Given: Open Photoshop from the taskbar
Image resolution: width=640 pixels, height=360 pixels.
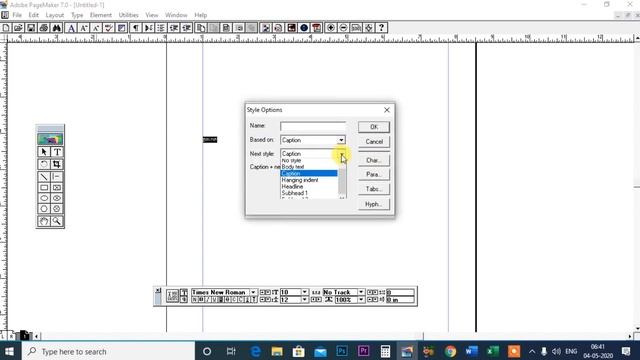Looking at the screenshot, I should [342, 351].
